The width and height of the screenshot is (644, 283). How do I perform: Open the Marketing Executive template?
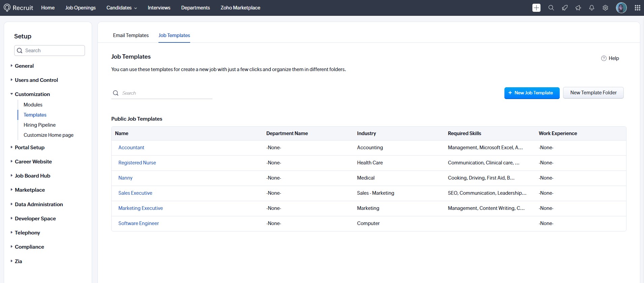pyautogui.click(x=141, y=208)
